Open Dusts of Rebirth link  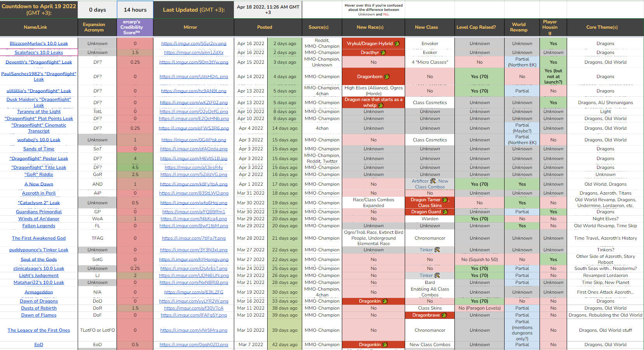[39, 308]
